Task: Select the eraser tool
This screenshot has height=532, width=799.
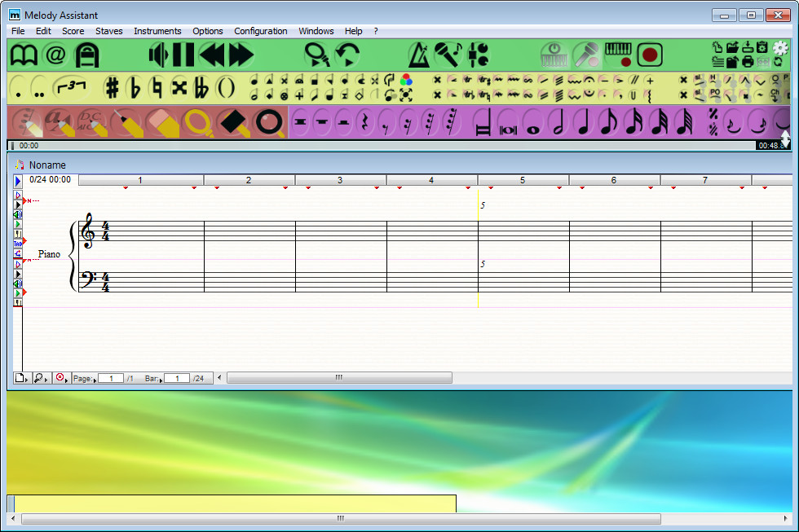Action: pos(162,123)
